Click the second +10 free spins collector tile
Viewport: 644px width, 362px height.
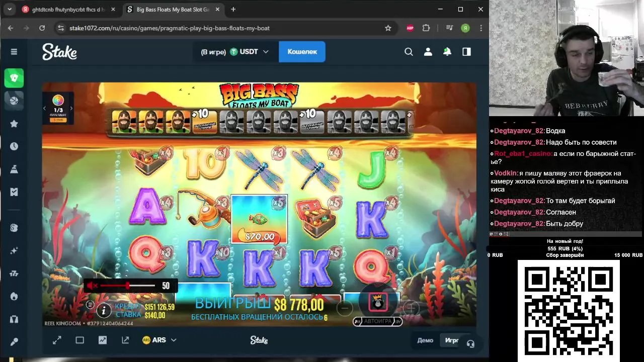click(312, 121)
